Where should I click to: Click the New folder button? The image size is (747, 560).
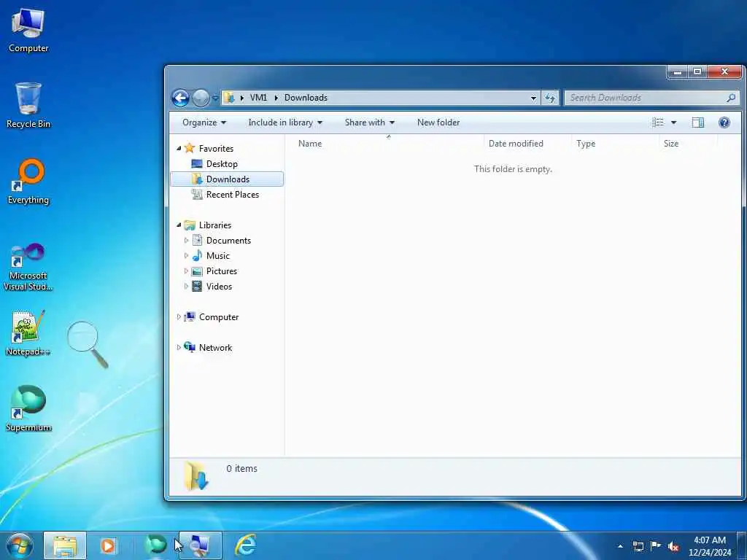pyautogui.click(x=438, y=122)
